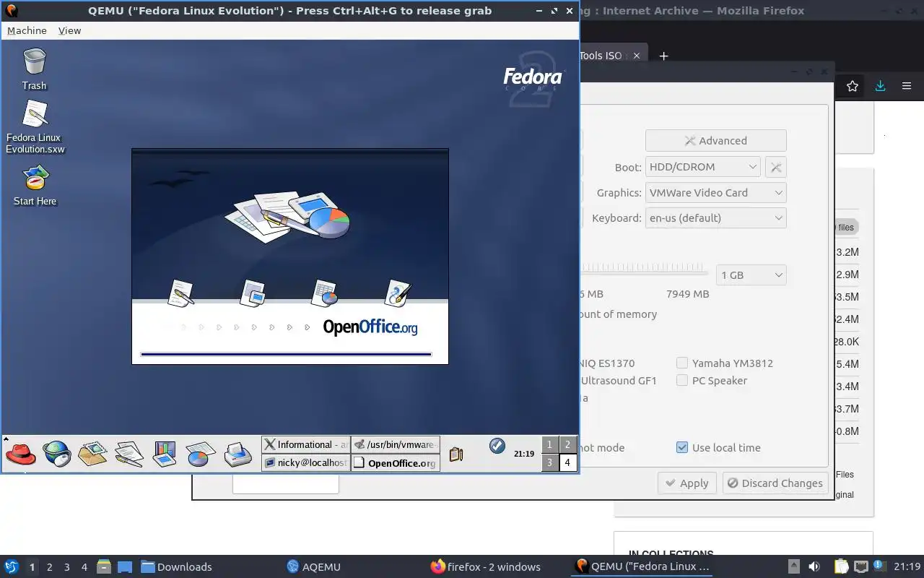Screen dimensions: 924x578
Task: Switch to Fedora workspace 2 in pager
Action: [568, 444]
